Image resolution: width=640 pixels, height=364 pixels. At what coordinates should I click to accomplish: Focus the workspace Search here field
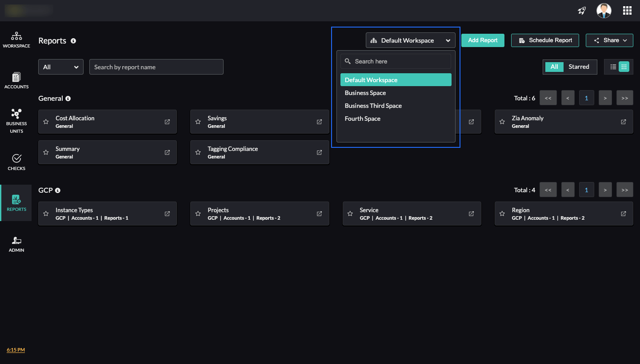point(396,61)
